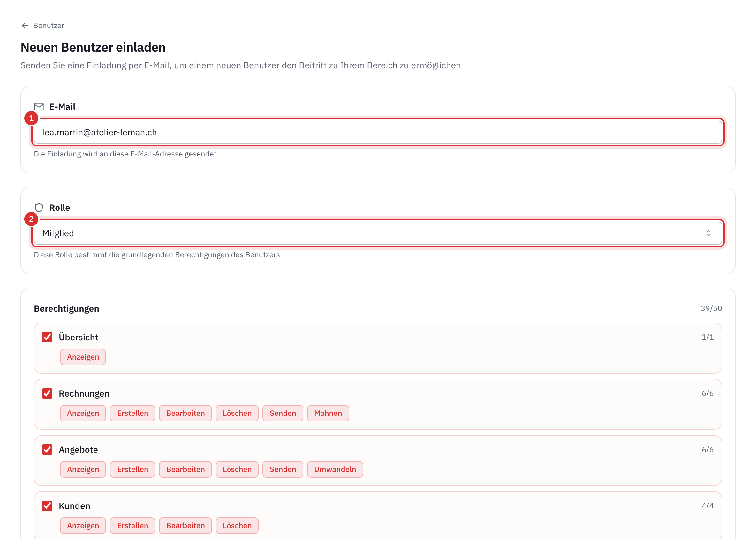This screenshot has height=539, width=756.
Task: Toggle Löschen permission under Angebote
Action: (x=237, y=469)
